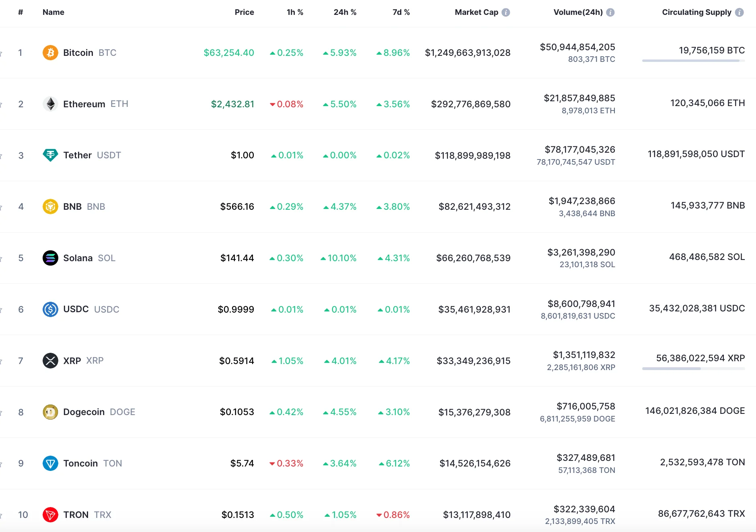This screenshot has width=756, height=532.
Task: Click the Tether coin logo icon
Action: 50,155
